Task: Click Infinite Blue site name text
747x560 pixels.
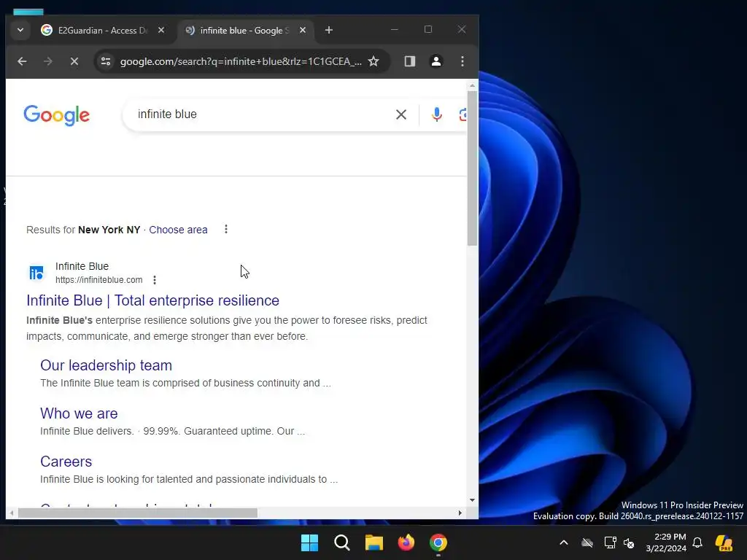Action: click(x=82, y=266)
